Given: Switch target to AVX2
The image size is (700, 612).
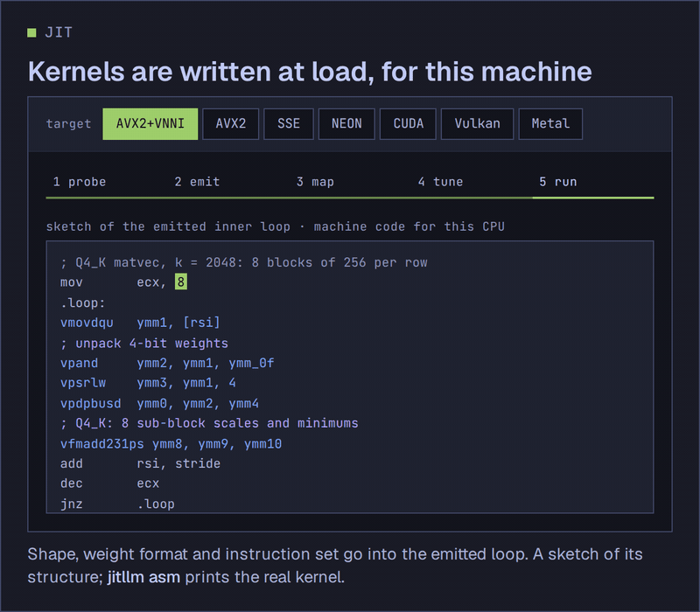Looking at the screenshot, I should [230, 124].
